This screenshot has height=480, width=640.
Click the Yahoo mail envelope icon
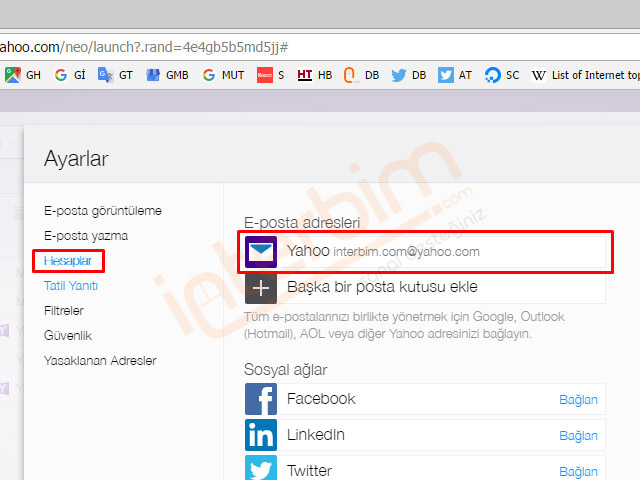261,252
